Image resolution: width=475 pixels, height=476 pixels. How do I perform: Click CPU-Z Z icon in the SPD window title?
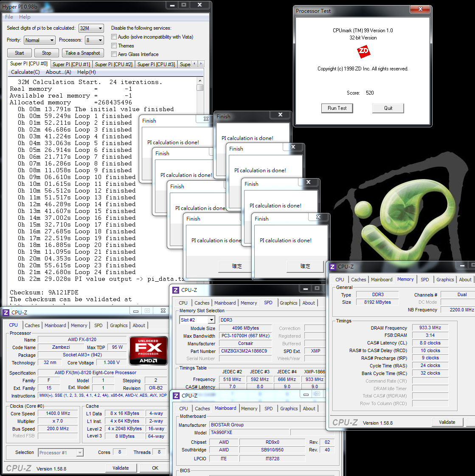176,290
